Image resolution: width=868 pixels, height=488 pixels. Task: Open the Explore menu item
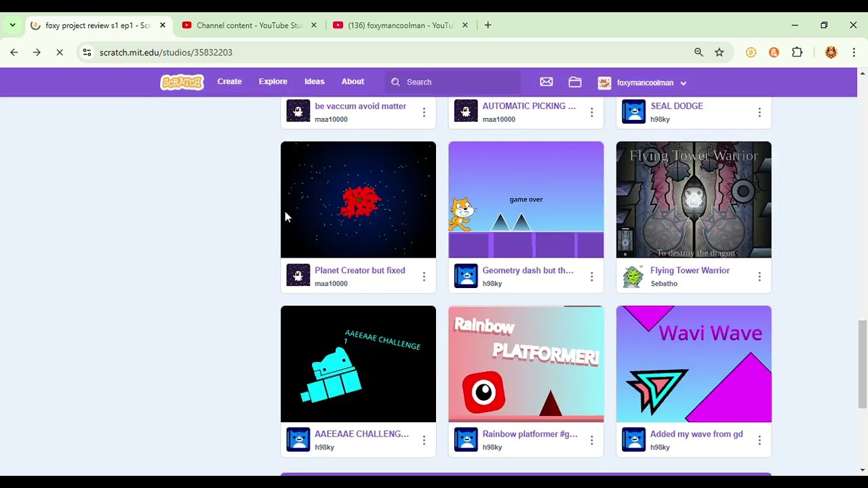[273, 81]
